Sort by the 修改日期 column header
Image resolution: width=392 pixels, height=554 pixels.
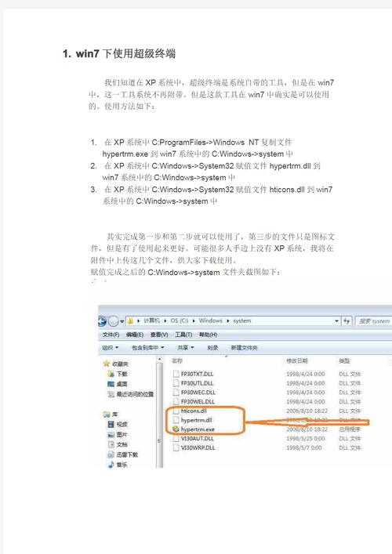point(297,360)
